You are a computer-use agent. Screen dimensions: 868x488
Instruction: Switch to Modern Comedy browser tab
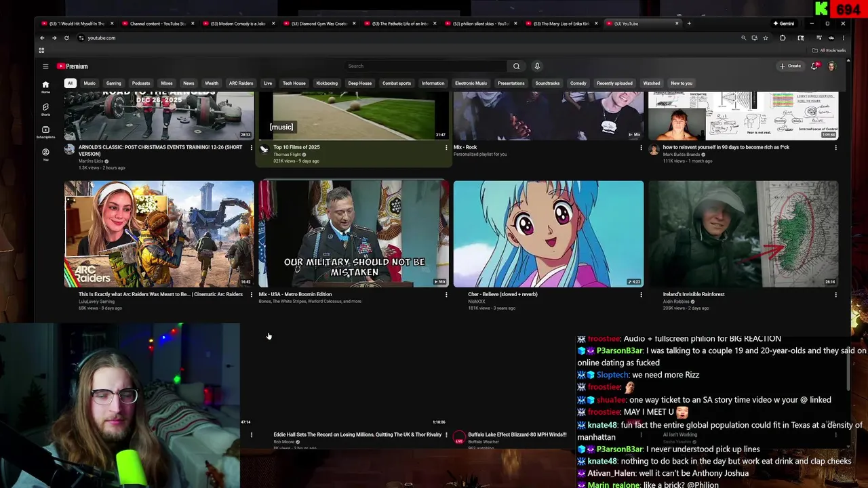pyautogui.click(x=237, y=24)
